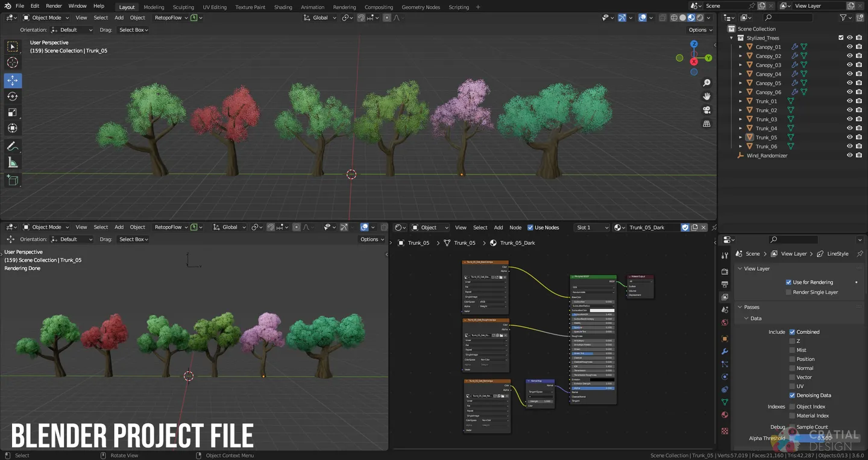The width and height of the screenshot is (868, 460).
Task: Enable rendered viewport shading in the top viewport
Action: (700, 17)
